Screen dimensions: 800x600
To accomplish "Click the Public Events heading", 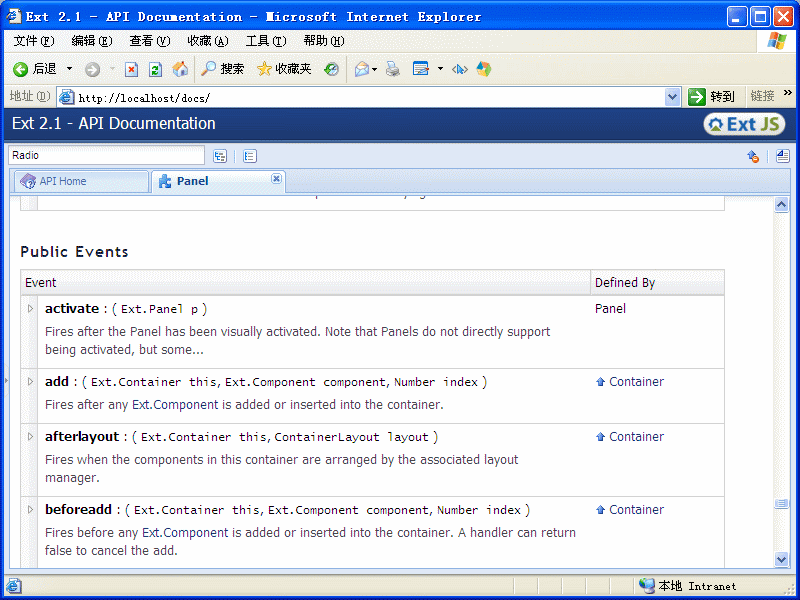I will click(74, 252).
